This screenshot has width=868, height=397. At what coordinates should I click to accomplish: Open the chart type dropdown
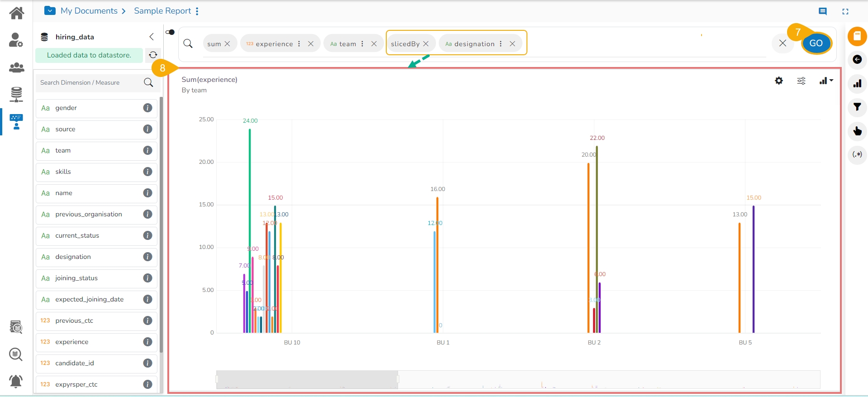tap(826, 81)
